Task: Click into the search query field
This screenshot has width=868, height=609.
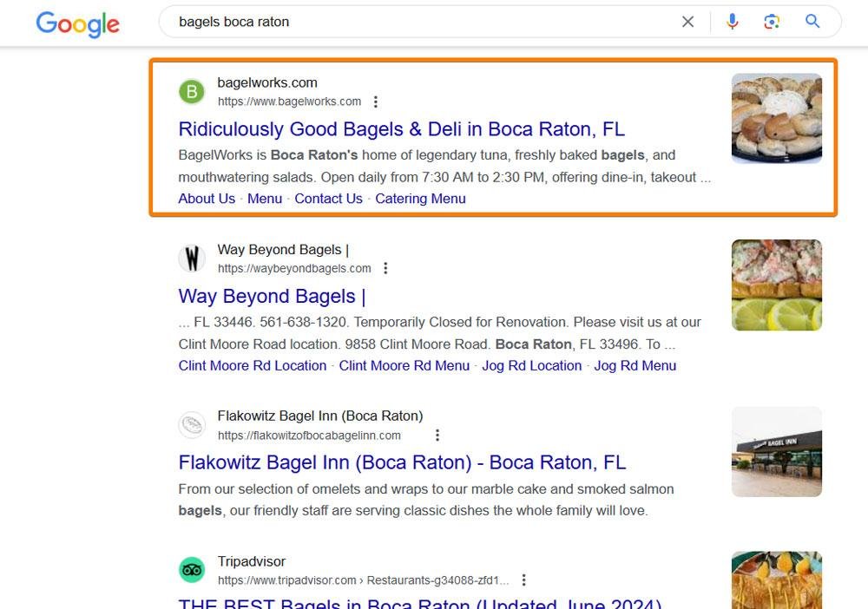Action: (x=417, y=22)
